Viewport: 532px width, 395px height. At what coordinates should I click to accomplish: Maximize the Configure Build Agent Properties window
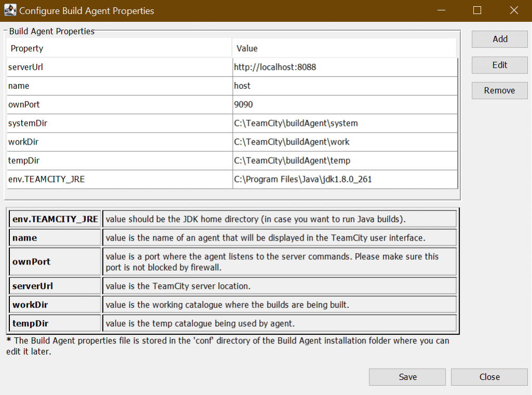(477, 10)
